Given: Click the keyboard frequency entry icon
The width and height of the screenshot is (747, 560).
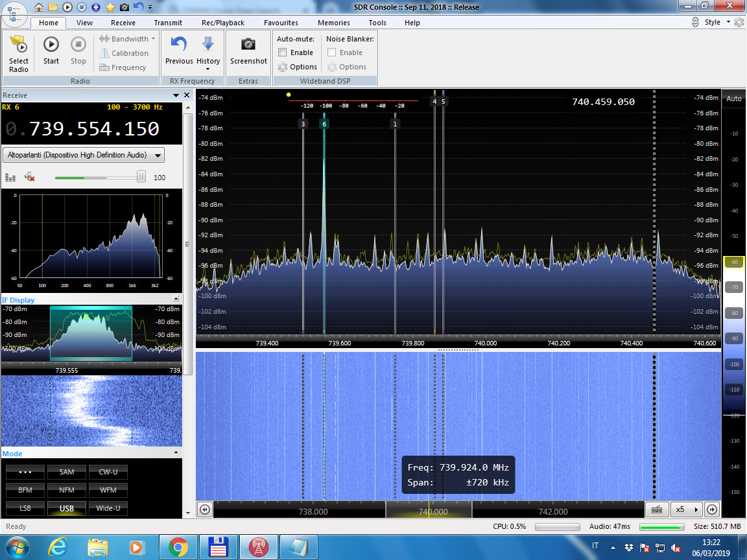Looking at the screenshot, I should point(656,509).
